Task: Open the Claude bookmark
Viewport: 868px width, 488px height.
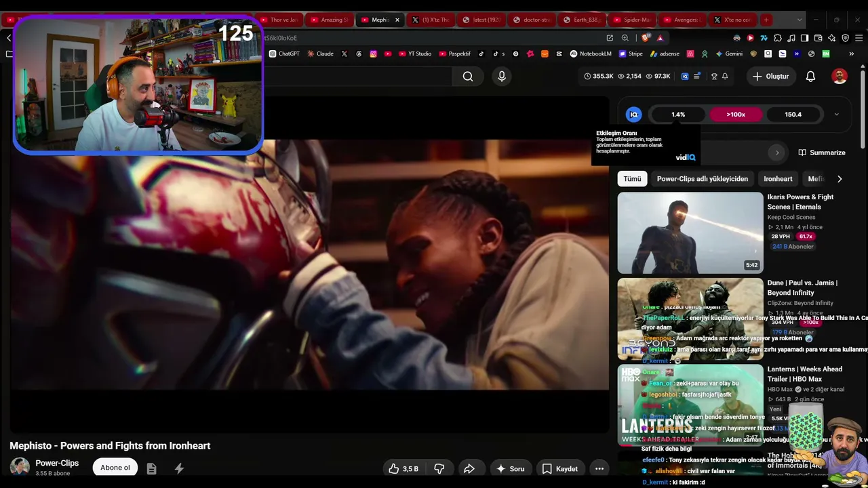Action: click(320, 54)
